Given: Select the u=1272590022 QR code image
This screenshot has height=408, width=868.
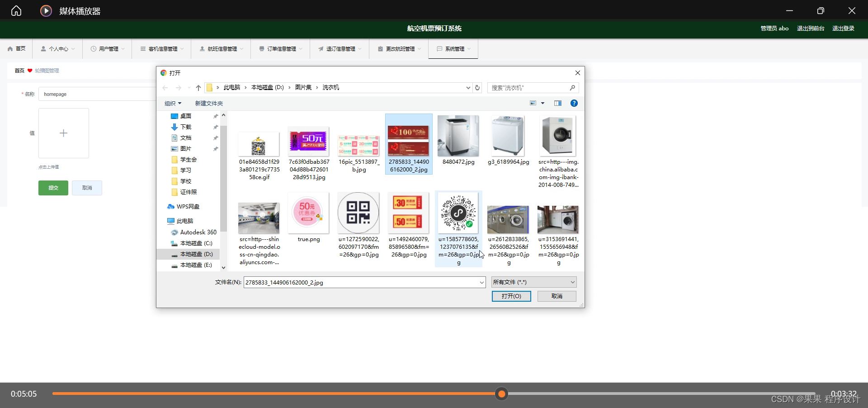Looking at the screenshot, I should [359, 213].
